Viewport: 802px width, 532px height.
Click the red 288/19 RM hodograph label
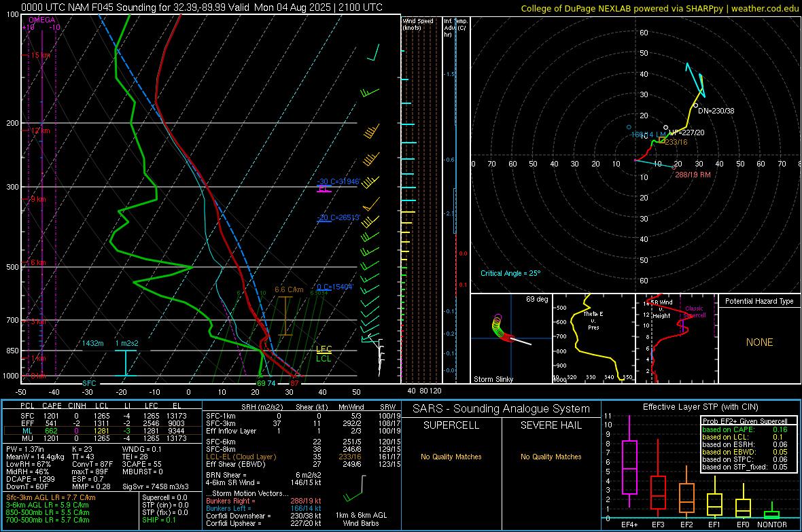pyautogui.click(x=693, y=175)
